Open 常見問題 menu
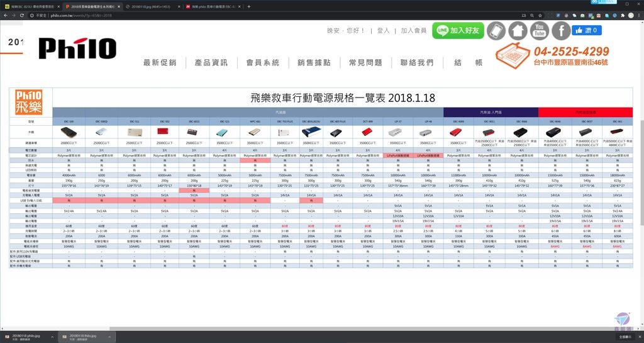This screenshot has width=644, height=343. (365, 62)
